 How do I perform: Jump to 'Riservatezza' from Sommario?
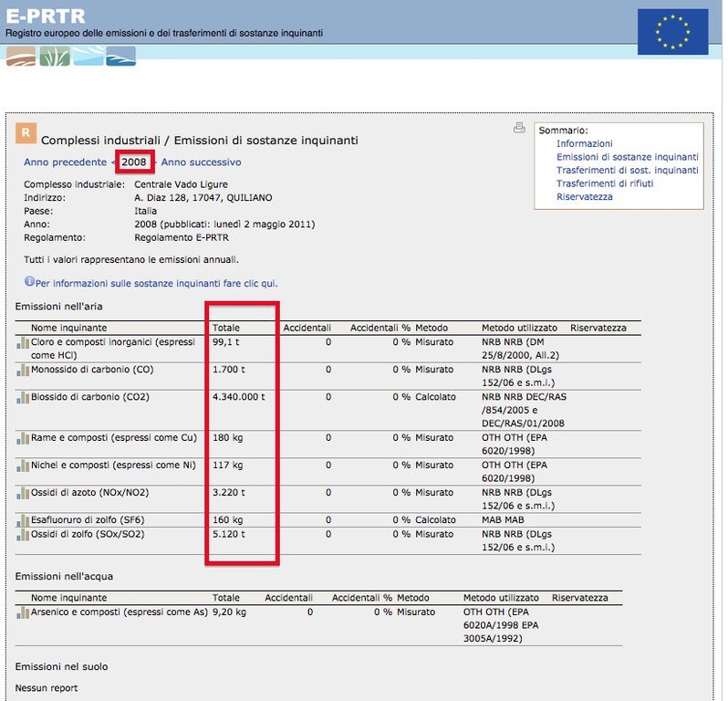[x=584, y=197]
